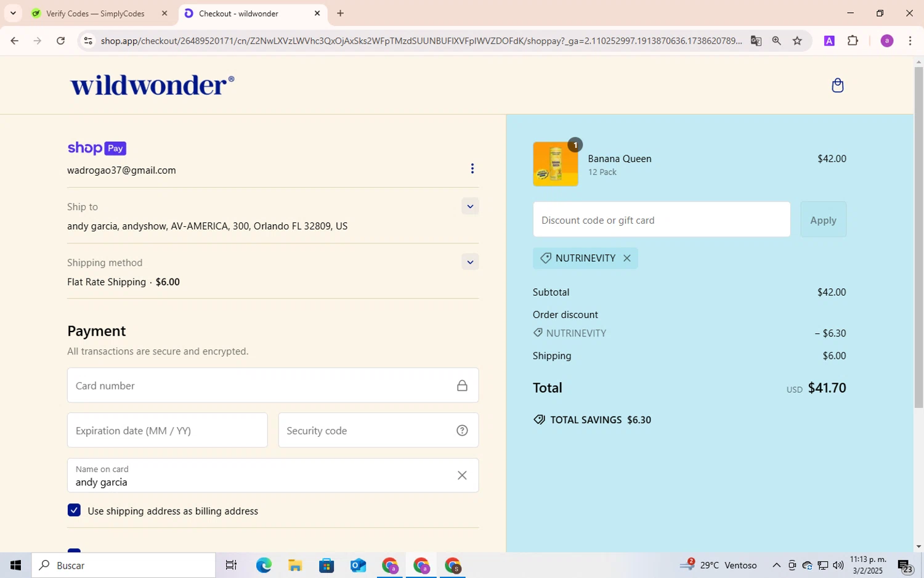Close the Checkout - wildwonder tab
924x578 pixels.
(317, 13)
